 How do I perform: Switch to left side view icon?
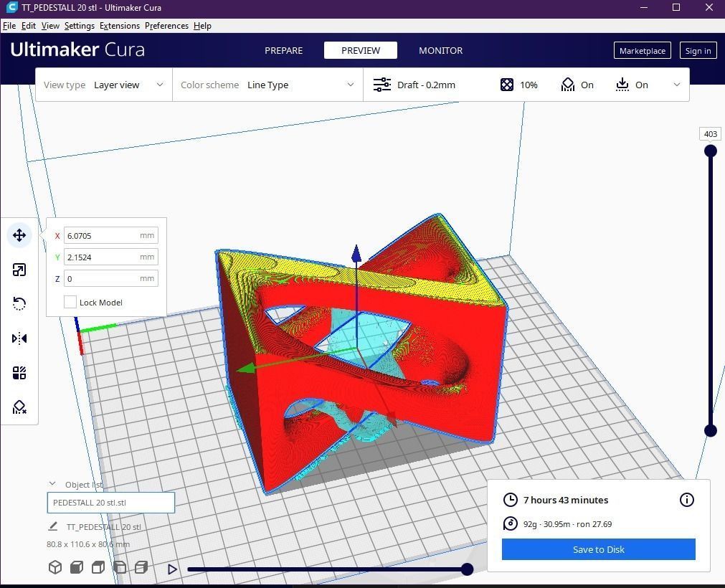[x=120, y=567]
